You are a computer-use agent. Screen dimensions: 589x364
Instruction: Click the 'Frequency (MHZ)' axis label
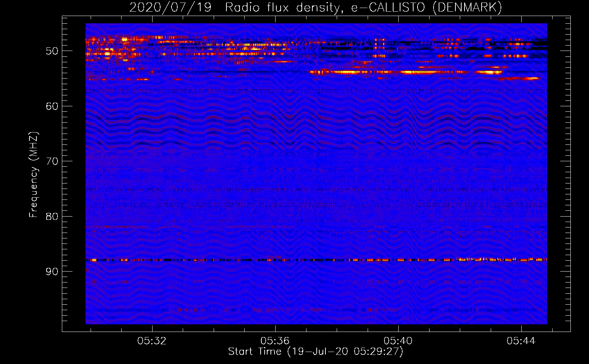(33, 175)
